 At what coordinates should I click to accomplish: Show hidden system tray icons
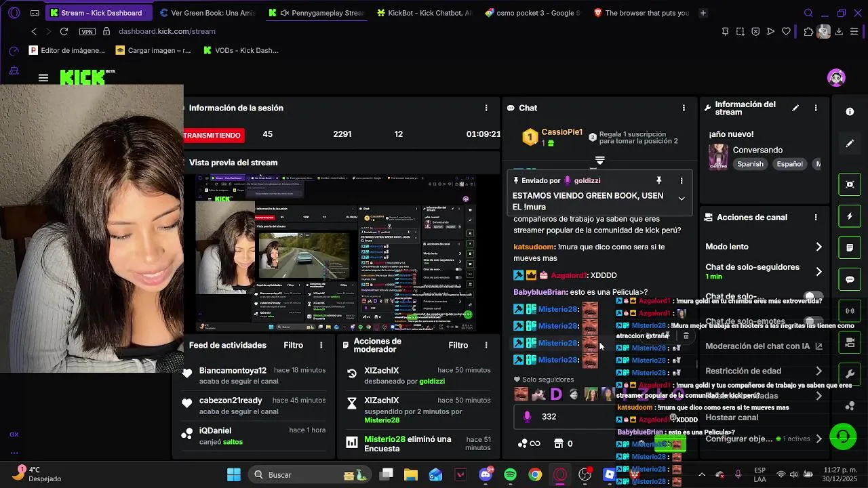701,474
